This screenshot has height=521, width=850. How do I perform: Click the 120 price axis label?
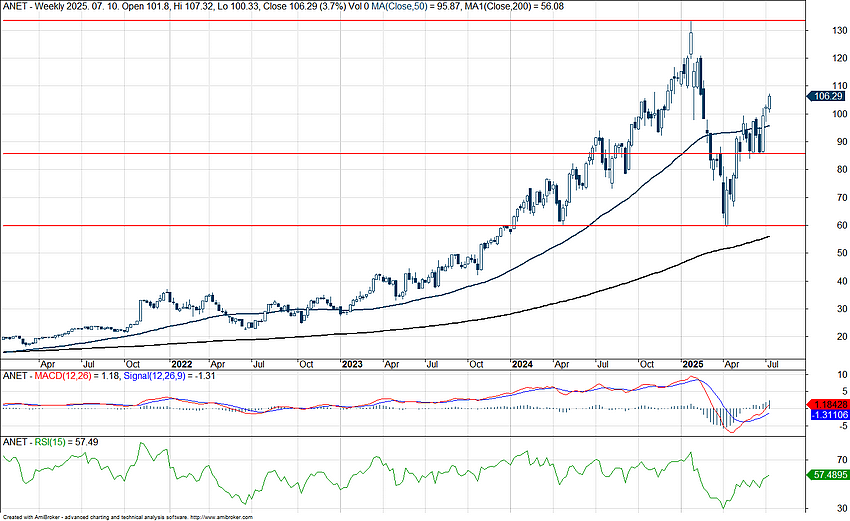point(840,59)
